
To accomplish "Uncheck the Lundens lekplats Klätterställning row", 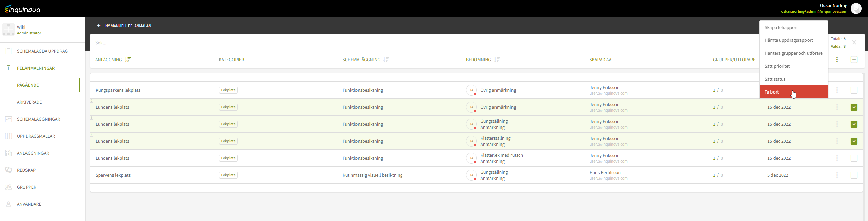I will tap(854, 141).
